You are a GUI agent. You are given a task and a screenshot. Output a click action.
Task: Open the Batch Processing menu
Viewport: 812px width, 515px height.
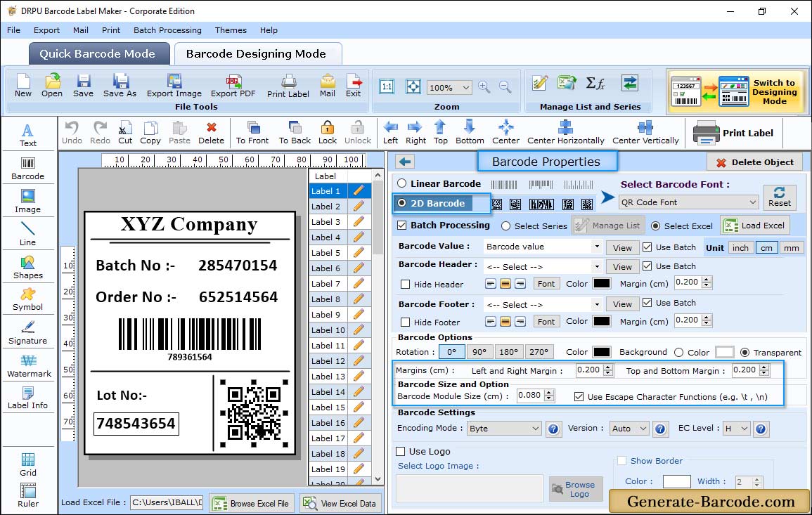[x=167, y=30]
